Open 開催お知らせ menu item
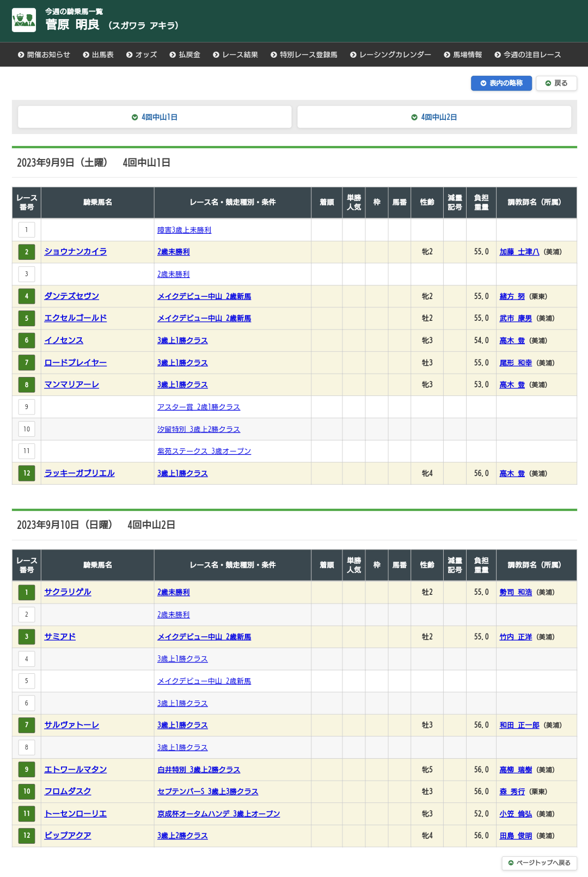This screenshot has width=588, height=877. point(44,54)
